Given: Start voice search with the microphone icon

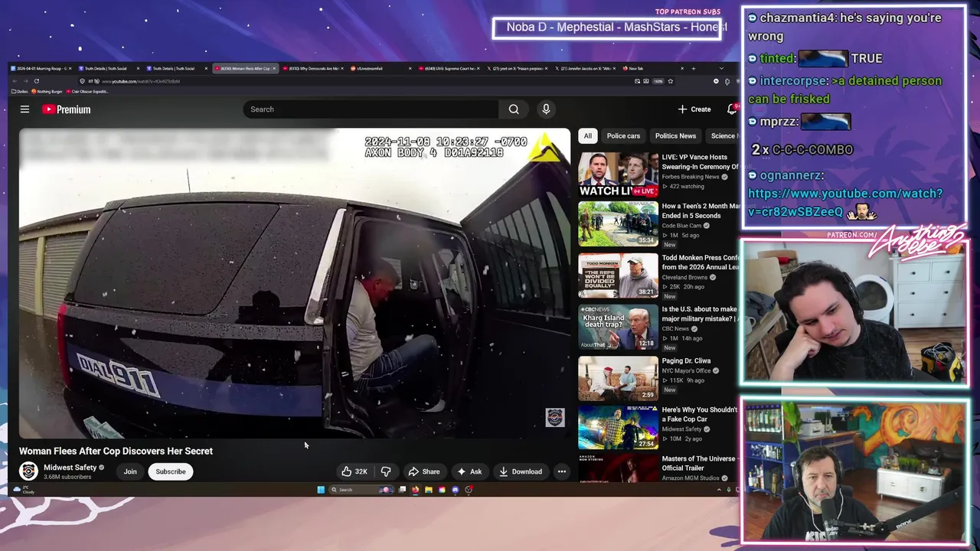Looking at the screenshot, I should pos(546,109).
